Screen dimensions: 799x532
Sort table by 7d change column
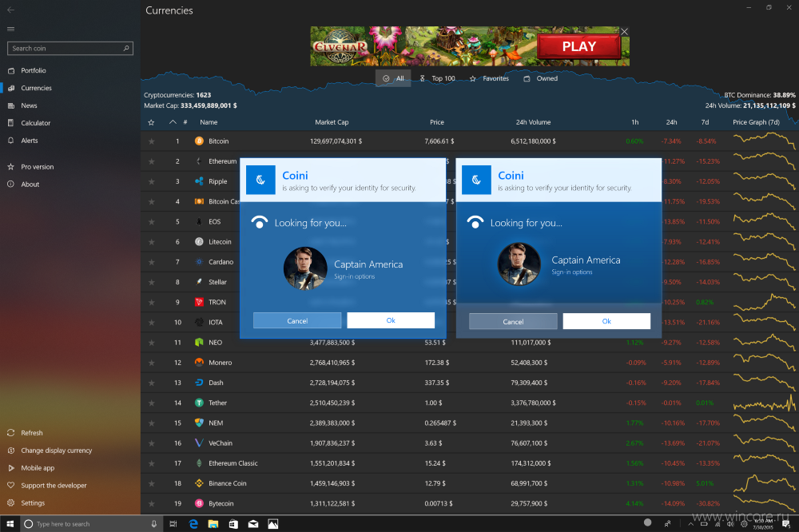pos(705,122)
